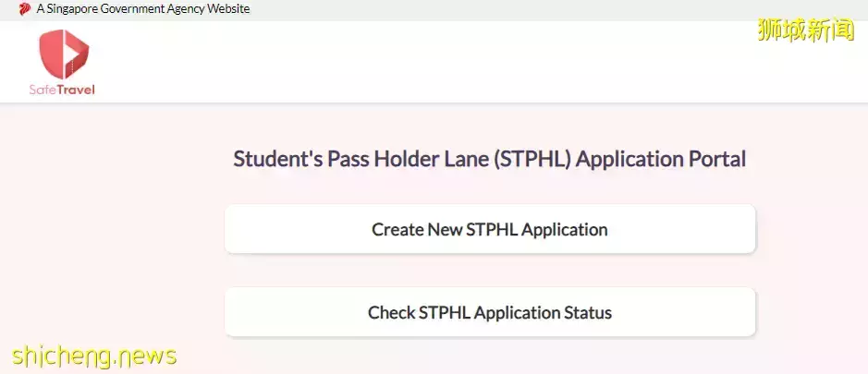Image resolution: width=868 pixels, height=374 pixels.
Task: Click the red "Travel" part of the wordmark
Action: 76,90
